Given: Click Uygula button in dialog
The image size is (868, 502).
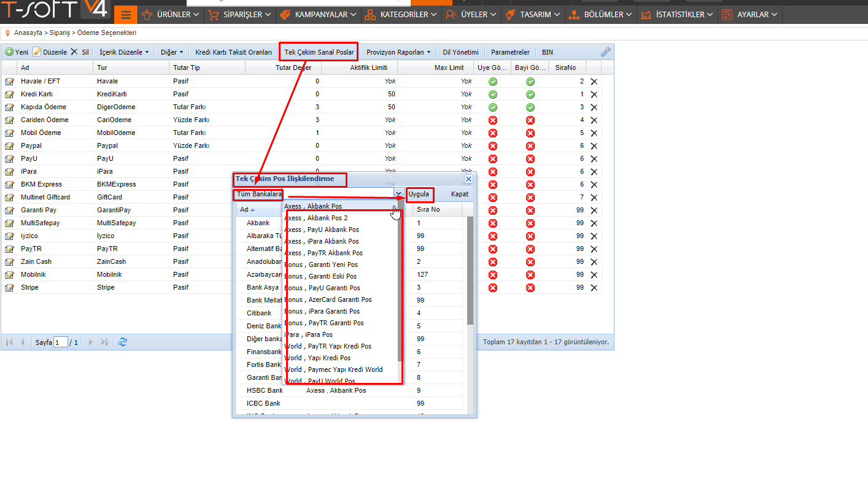Looking at the screenshot, I should pyautogui.click(x=419, y=194).
